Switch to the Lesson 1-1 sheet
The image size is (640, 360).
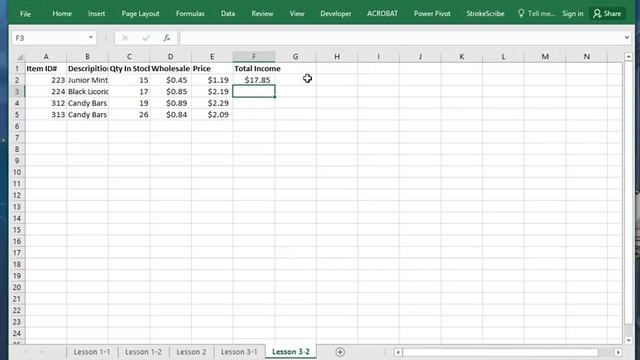(x=92, y=352)
